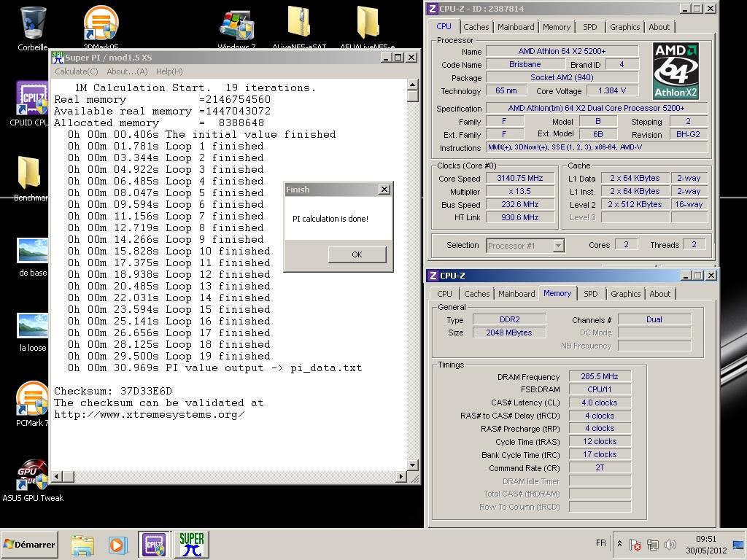Image resolution: width=747 pixels, height=560 pixels.
Task: Open the Action Center flag tray icon
Action: point(635,544)
